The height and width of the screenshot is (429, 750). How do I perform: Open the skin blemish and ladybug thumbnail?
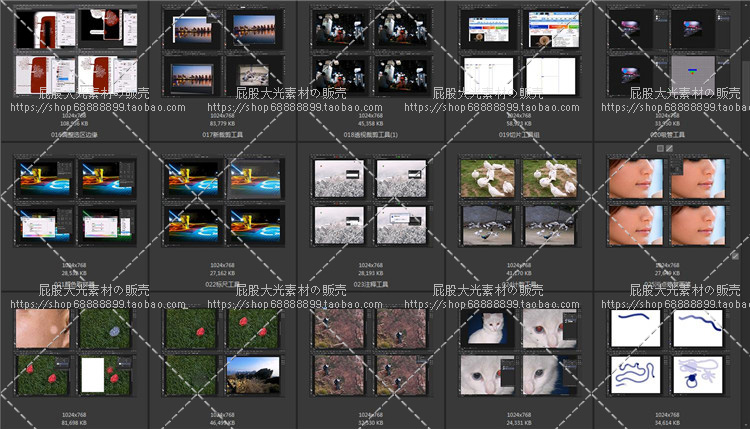point(76,352)
